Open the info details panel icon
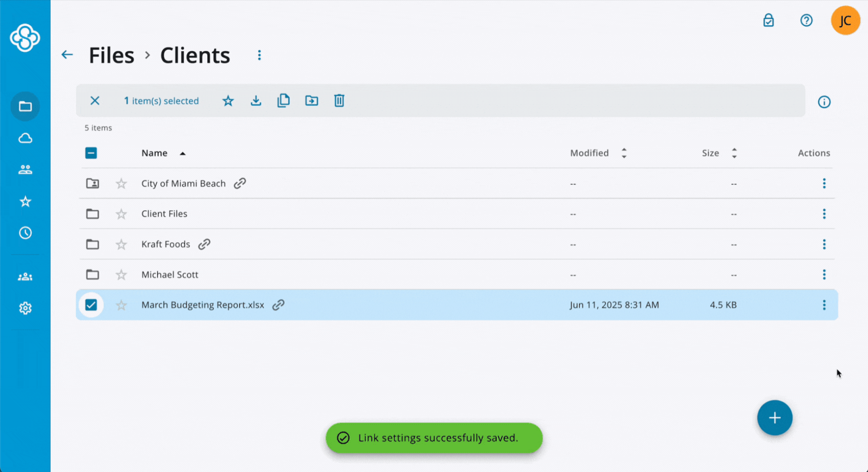This screenshot has width=868, height=472. click(824, 102)
